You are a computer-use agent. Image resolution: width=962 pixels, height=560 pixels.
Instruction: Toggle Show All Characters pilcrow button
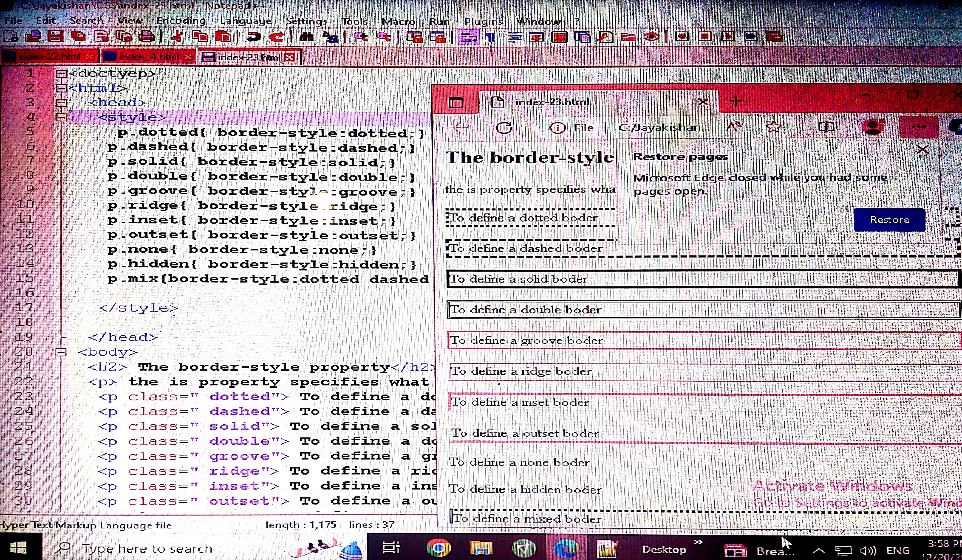491,37
